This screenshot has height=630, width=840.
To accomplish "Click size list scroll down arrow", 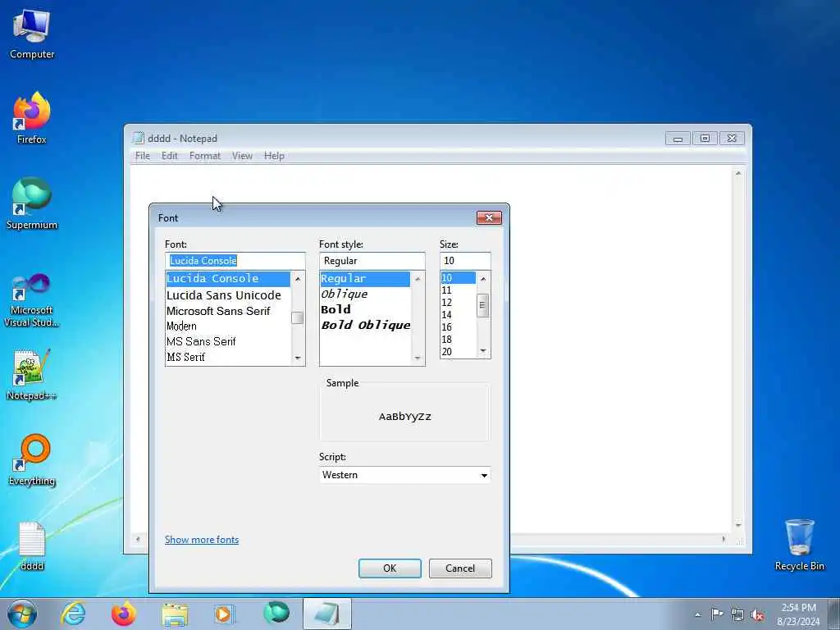I will [x=482, y=351].
